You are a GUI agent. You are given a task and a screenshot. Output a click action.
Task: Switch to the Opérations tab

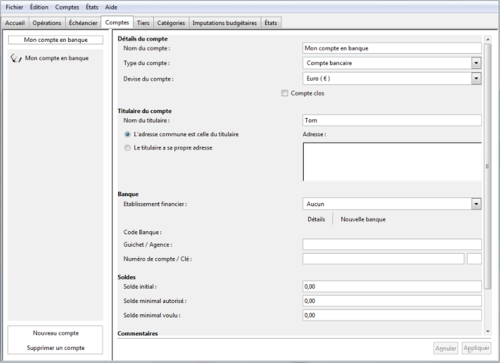47,23
